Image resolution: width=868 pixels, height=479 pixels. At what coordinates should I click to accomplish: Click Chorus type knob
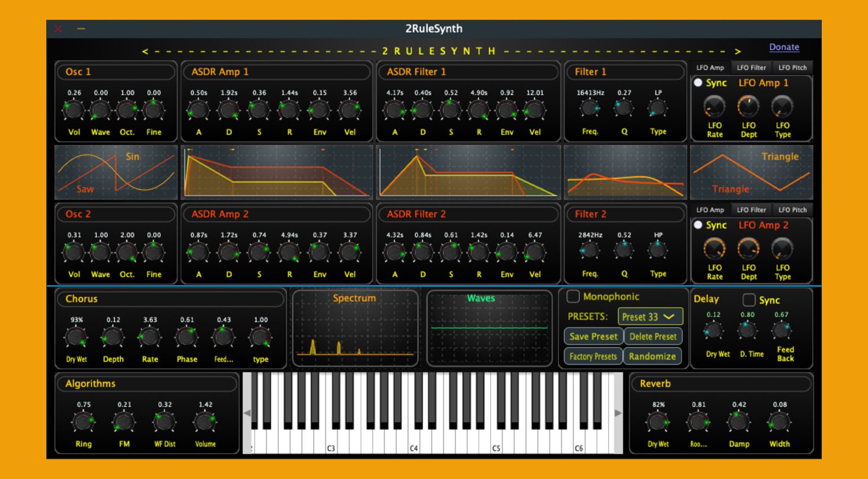coord(260,337)
